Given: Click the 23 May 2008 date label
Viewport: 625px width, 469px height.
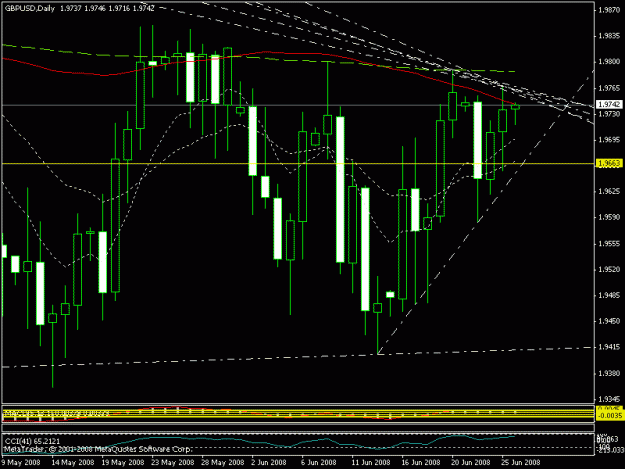Looking at the screenshot, I should click(173, 462).
